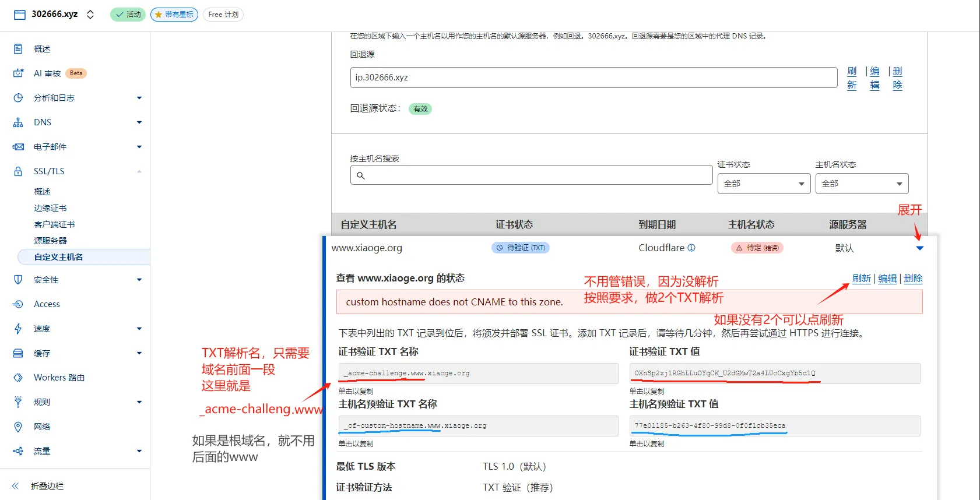980x500 pixels.
Task: Click the 活动 status badge
Action: [128, 15]
